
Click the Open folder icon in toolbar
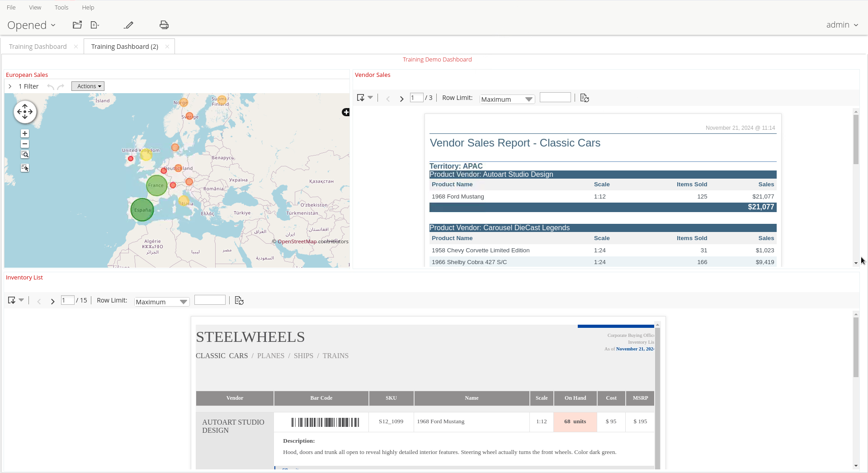pos(77,25)
